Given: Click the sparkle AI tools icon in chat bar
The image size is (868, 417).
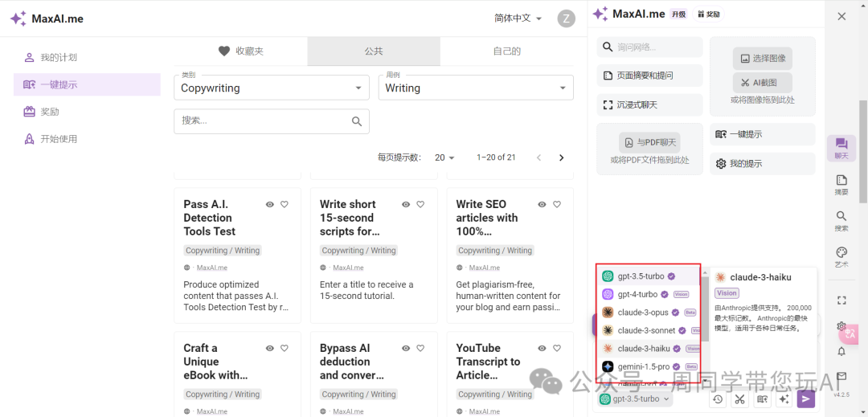Looking at the screenshot, I should [x=784, y=399].
